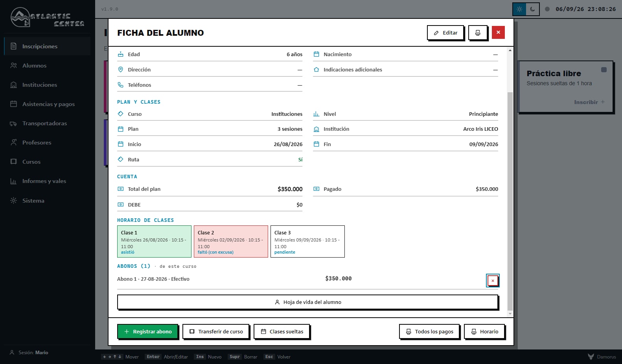Click the Atlantic Center logo

pyautogui.click(x=47, y=18)
